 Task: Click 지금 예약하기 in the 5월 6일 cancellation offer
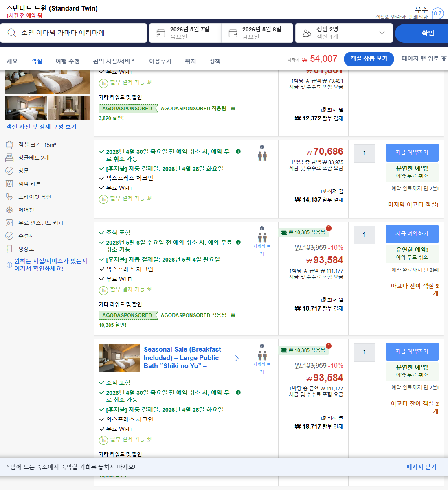[x=412, y=234]
